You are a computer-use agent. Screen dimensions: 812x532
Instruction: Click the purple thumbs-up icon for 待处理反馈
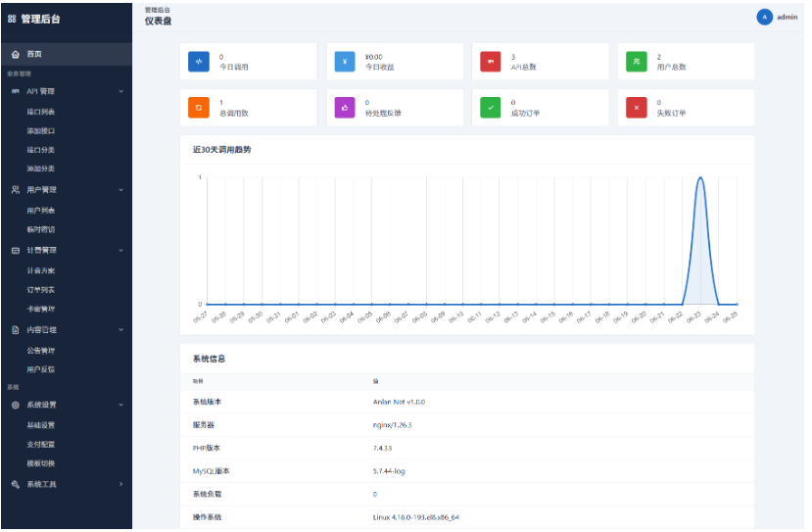point(345,108)
